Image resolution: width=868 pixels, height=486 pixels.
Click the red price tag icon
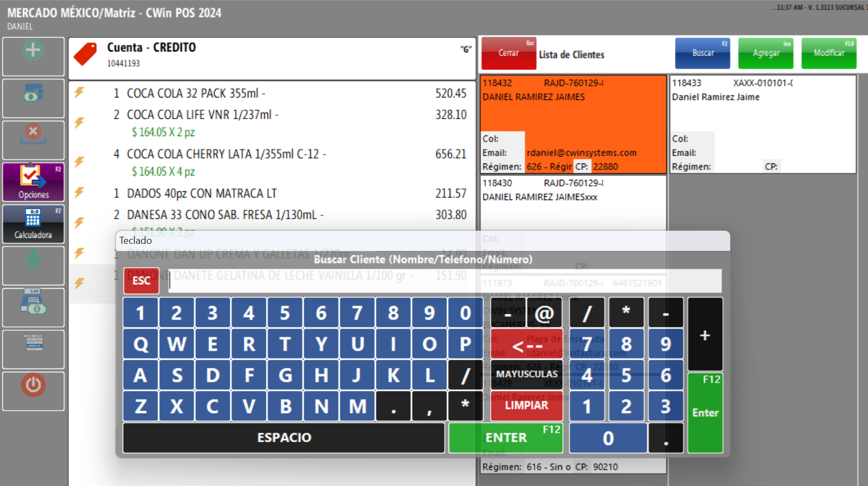tap(85, 55)
